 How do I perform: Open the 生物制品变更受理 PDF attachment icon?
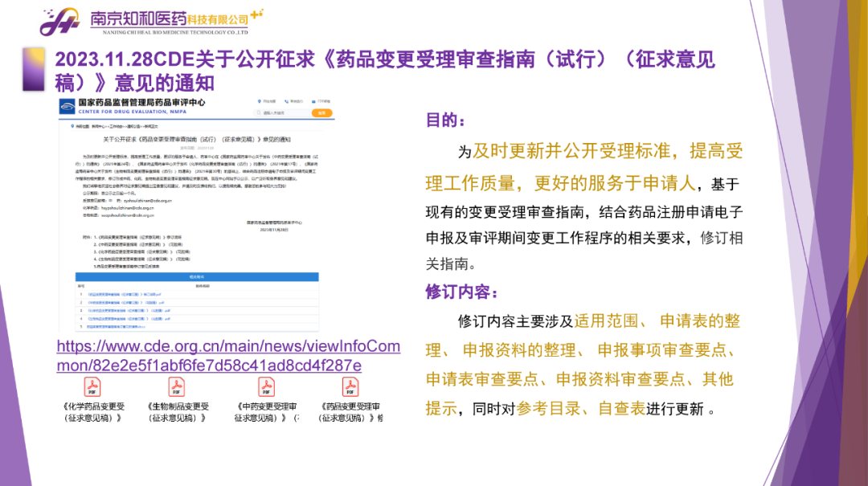point(178,386)
